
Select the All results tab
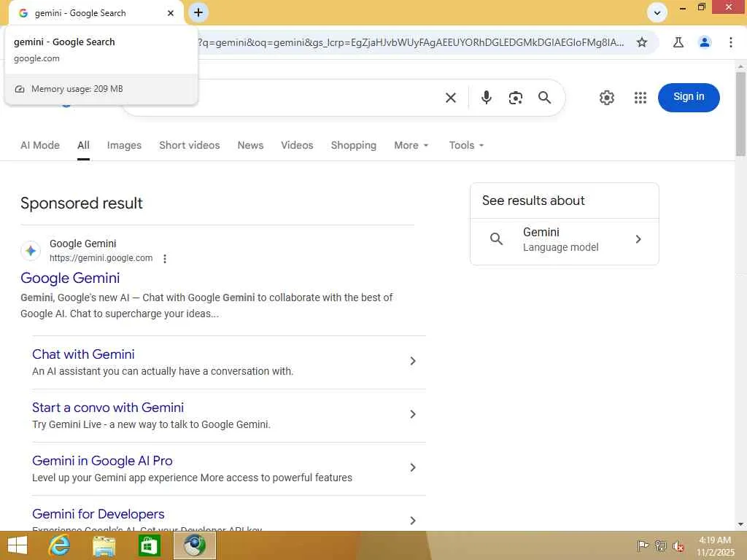click(x=83, y=145)
